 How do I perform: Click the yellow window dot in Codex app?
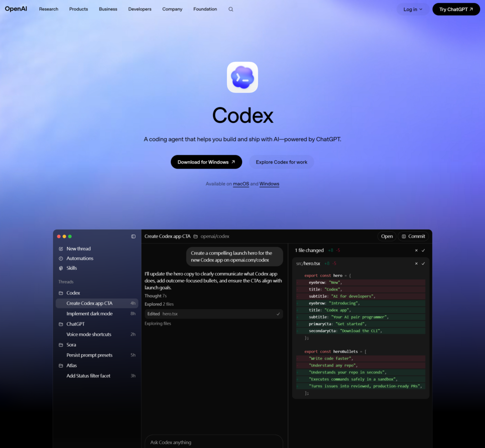tap(64, 236)
